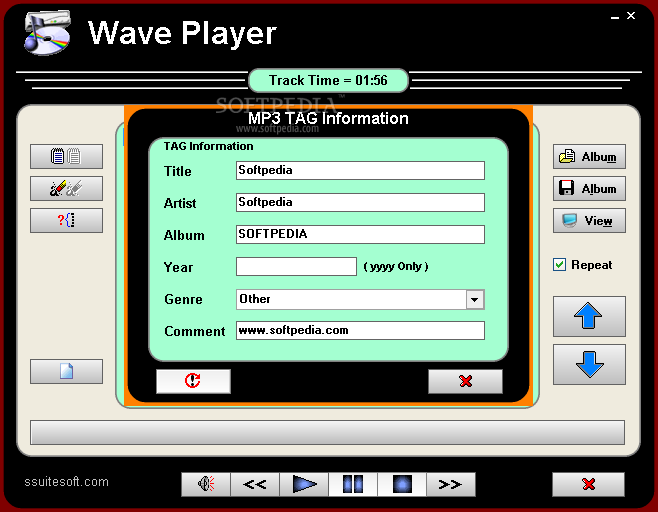The width and height of the screenshot is (658, 512).
Task: Click the ssuitesoft.com link
Action: pos(66,482)
